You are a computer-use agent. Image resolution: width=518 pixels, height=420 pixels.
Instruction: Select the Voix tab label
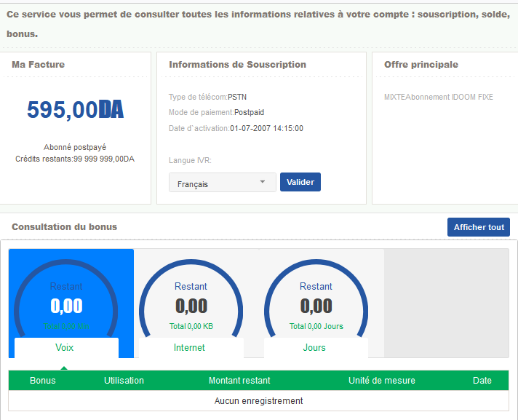click(x=65, y=348)
